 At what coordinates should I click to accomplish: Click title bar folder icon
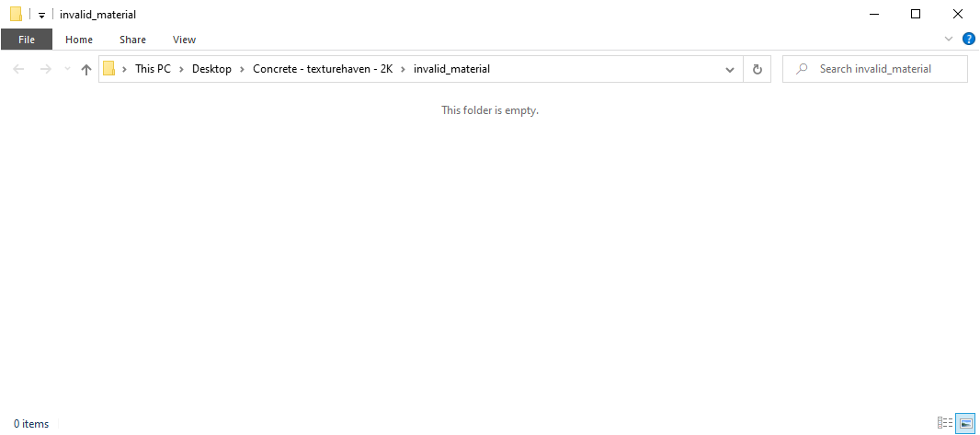tap(17, 15)
